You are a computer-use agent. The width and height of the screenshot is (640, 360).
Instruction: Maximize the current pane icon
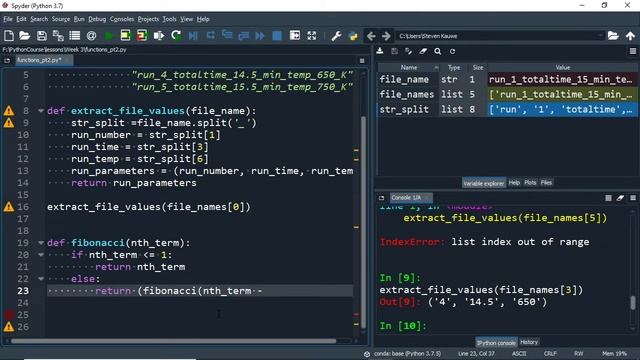tap(295, 36)
